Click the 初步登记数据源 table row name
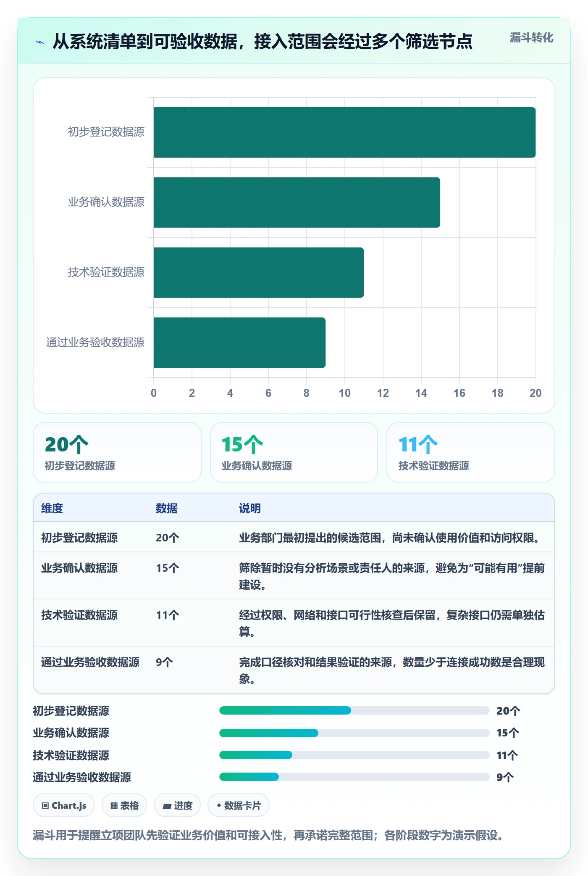The image size is (588, 876). (79, 538)
